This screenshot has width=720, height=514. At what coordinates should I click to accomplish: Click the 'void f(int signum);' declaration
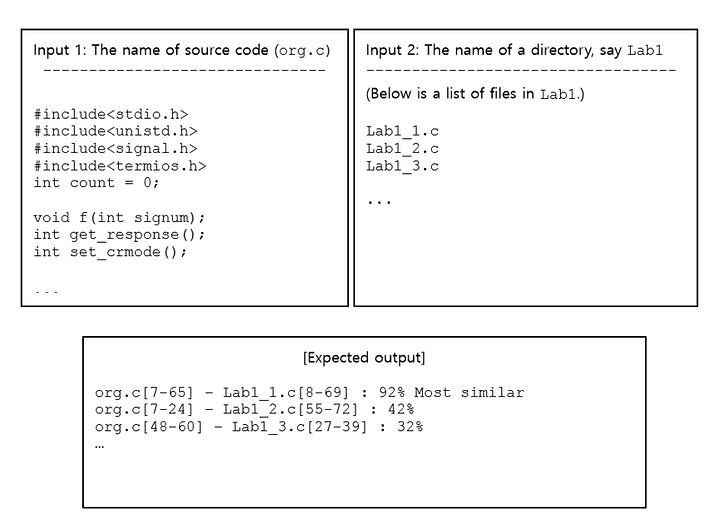tap(119, 217)
